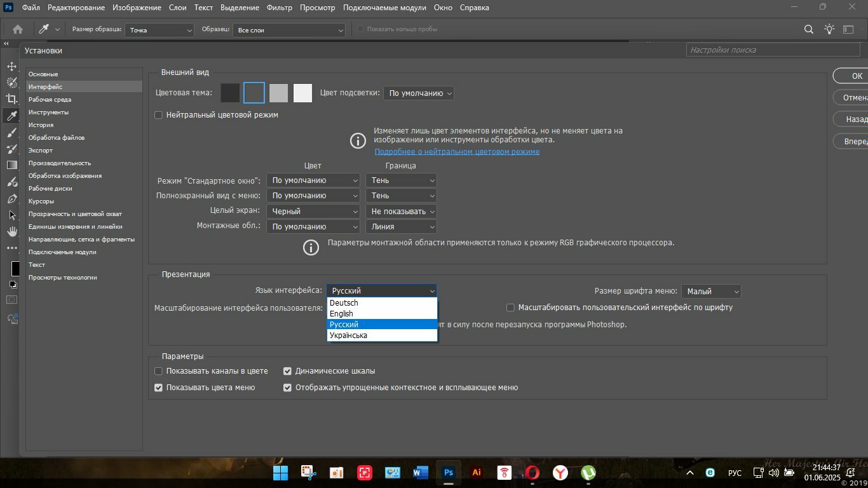Click the Отмена button

click(x=851, y=97)
